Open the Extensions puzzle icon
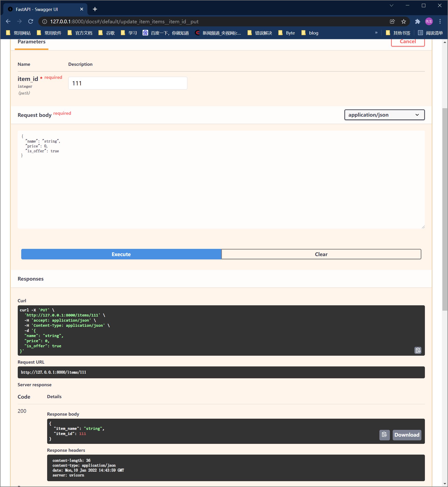 417,21
